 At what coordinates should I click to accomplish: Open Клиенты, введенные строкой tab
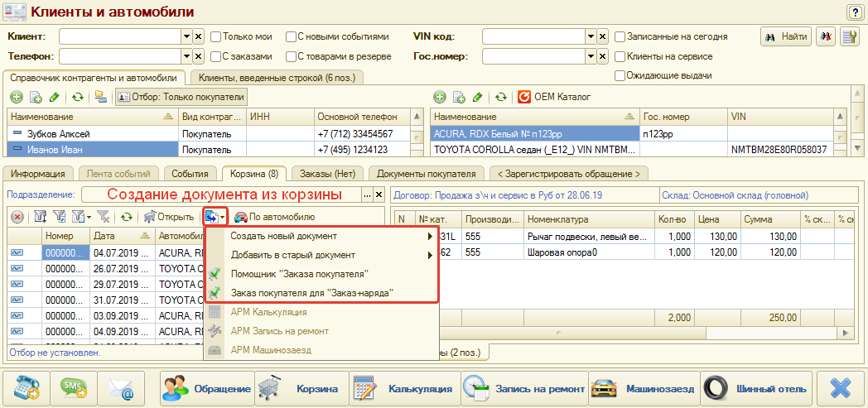click(277, 78)
